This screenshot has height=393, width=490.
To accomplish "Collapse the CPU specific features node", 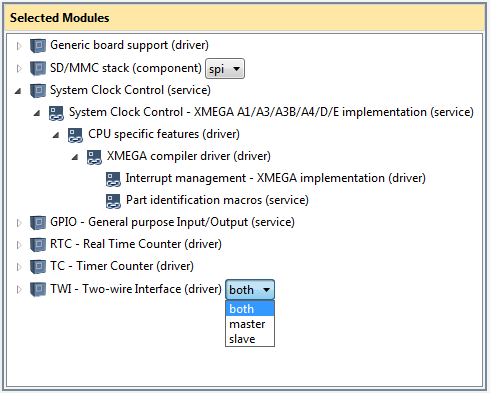I will coord(56,135).
